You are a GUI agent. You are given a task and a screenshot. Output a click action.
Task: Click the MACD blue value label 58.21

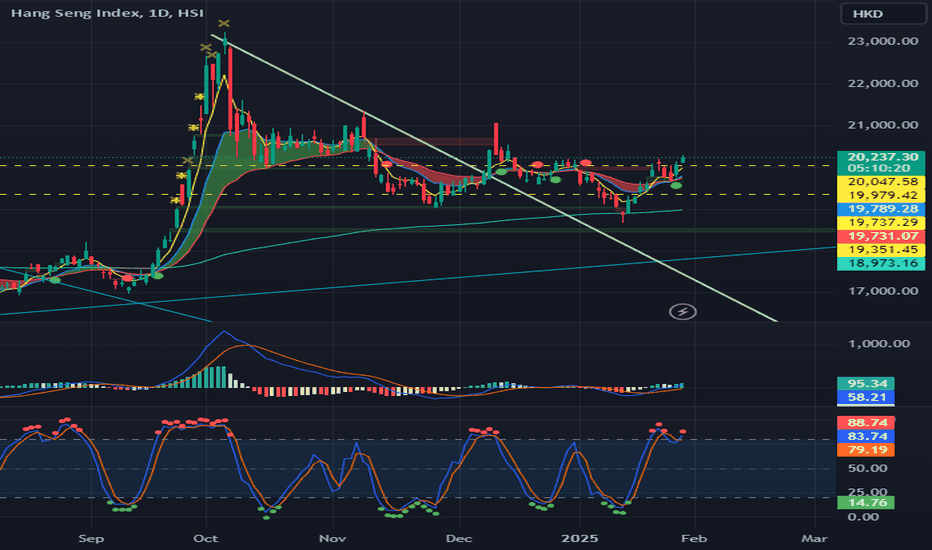click(x=866, y=397)
